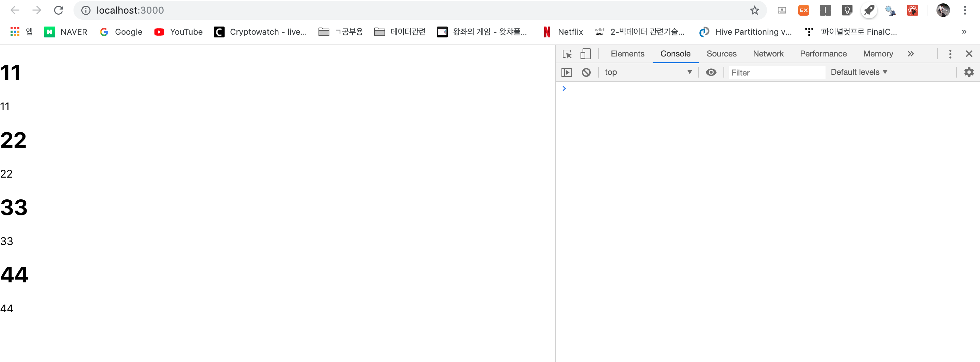This screenshot has height=362, width=980.
Task: Toggle the device toolbar
Action: point(586,54)
